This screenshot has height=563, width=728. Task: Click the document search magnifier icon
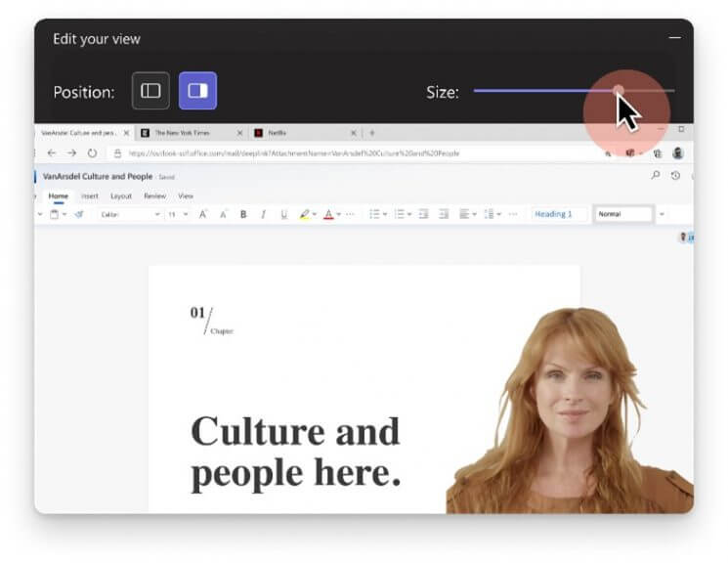point(655,176)
